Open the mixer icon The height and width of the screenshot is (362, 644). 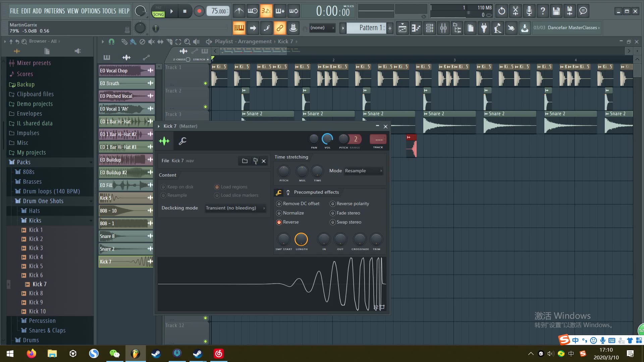[x=443, y=28]
